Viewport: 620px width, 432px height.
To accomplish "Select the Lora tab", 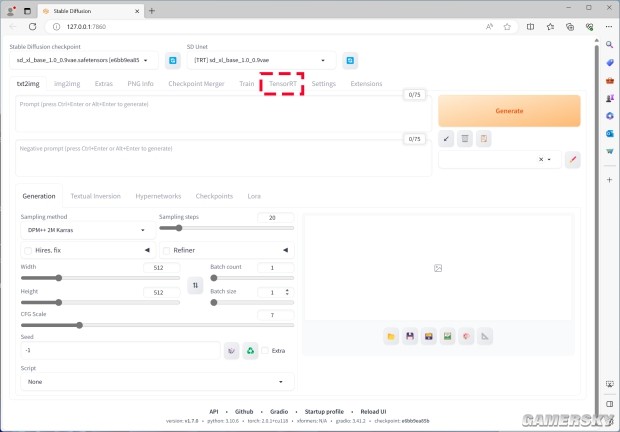I will (x=254, y=196).
